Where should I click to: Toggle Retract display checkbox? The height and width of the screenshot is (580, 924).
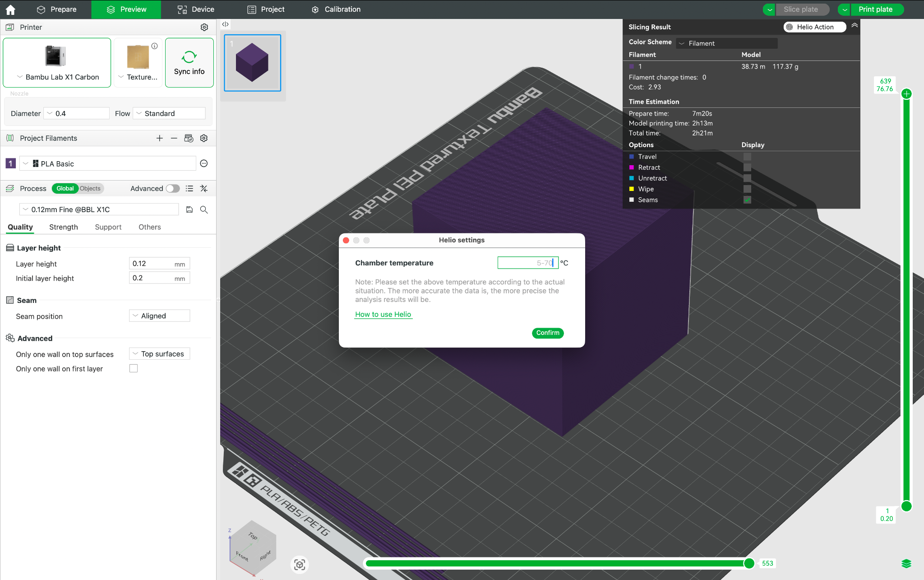747,167
